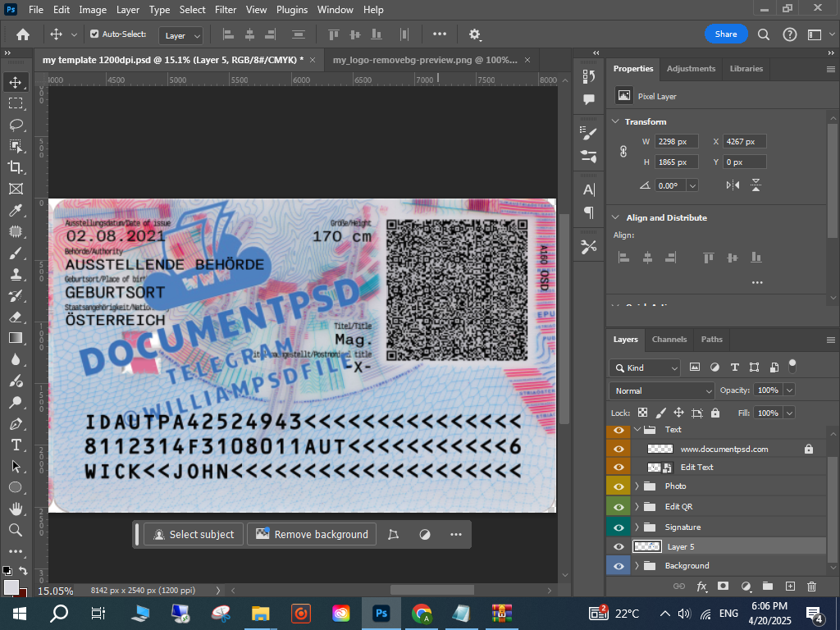Open the Auto-Select Layer dropdown

[x=181, y=35]
